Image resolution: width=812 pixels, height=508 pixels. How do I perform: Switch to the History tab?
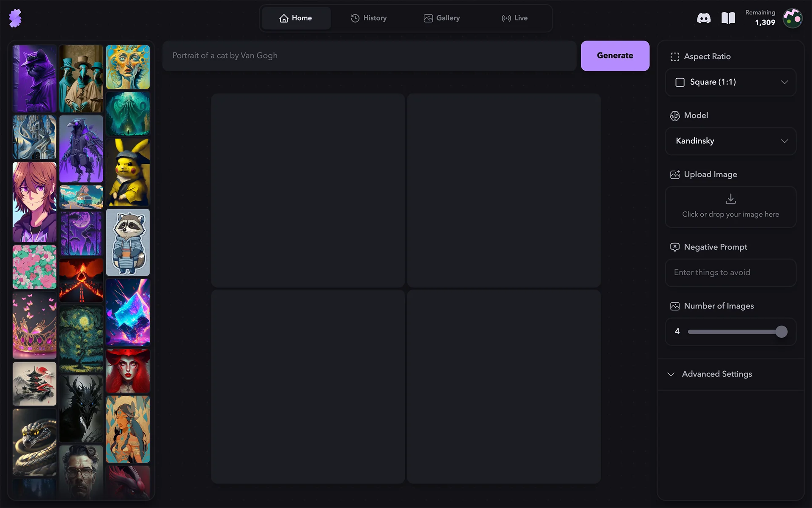tap(369, 18)
